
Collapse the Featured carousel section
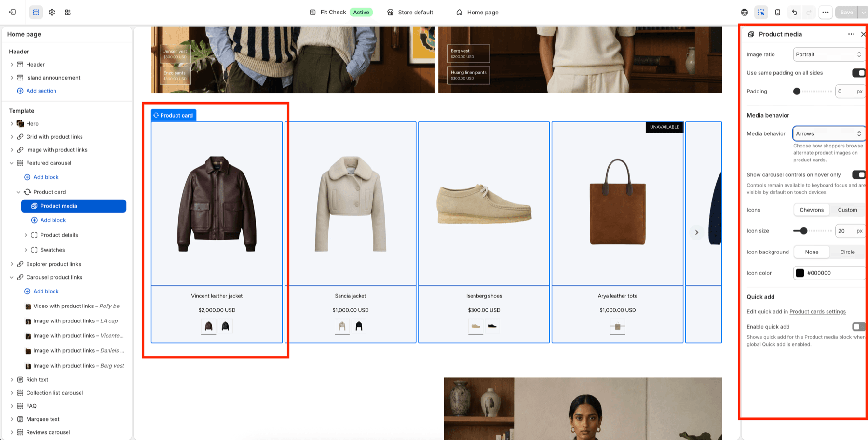click(x=12, y=163)
